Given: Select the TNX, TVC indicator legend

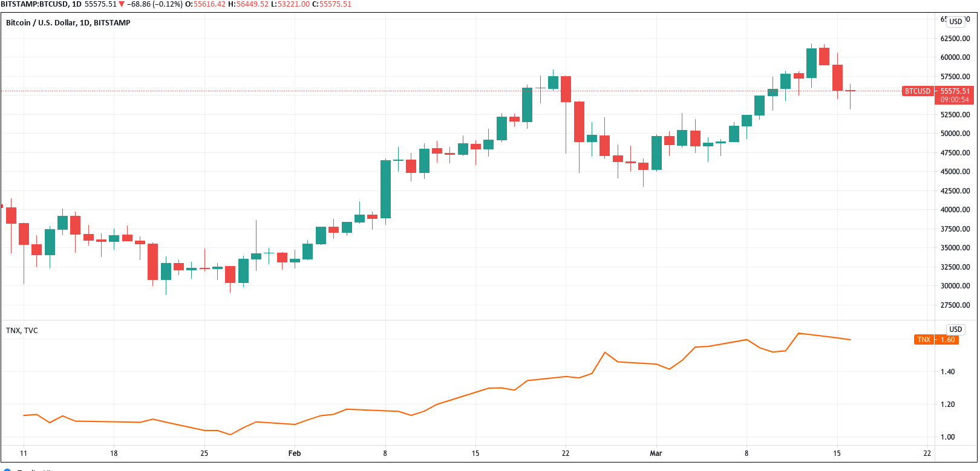Looking at the screenshot, I should coord(22,331).
